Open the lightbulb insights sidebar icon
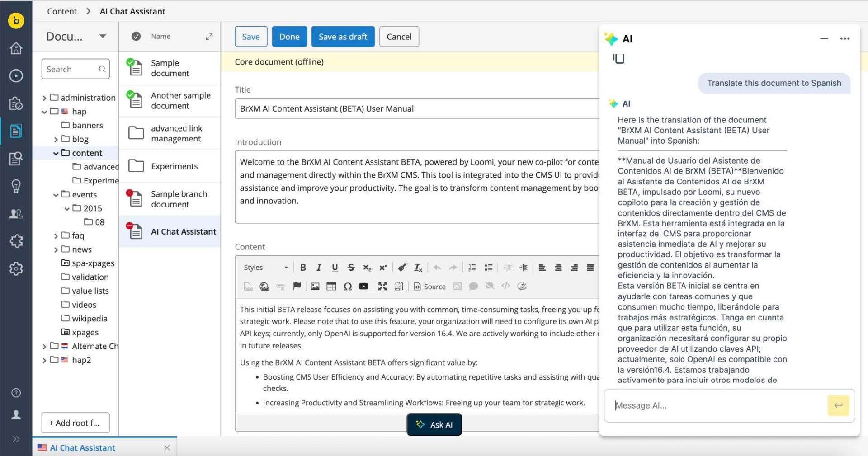This screenshot has height=456, width=868. click(16, 186)
